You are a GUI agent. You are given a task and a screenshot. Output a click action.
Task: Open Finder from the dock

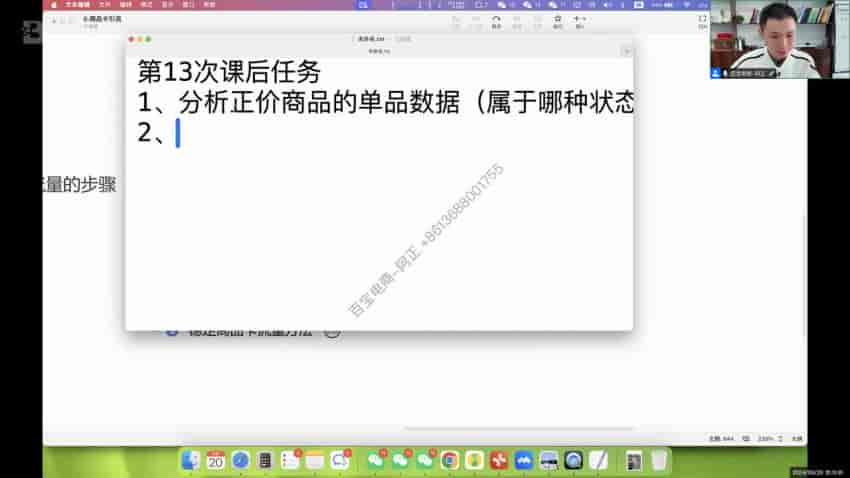point(191,460)
